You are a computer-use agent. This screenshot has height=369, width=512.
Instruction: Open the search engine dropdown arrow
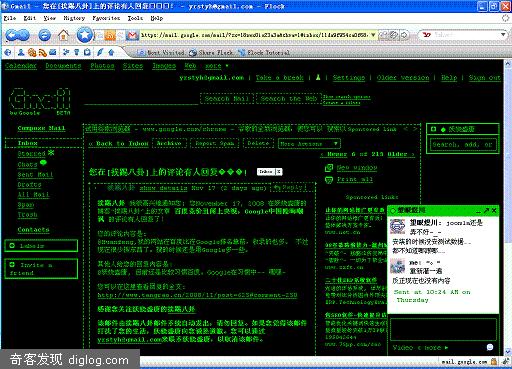(x=503, y=34)
